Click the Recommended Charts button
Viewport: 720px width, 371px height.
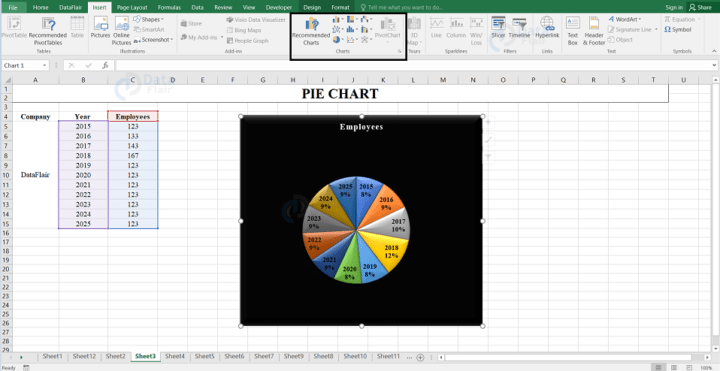311,31
